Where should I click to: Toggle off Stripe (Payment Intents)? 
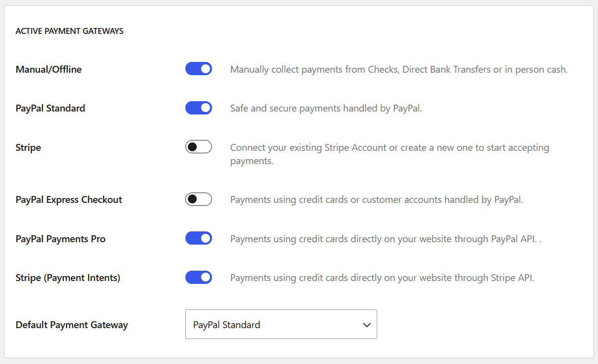pyautogui.click(x=198, y=277)
